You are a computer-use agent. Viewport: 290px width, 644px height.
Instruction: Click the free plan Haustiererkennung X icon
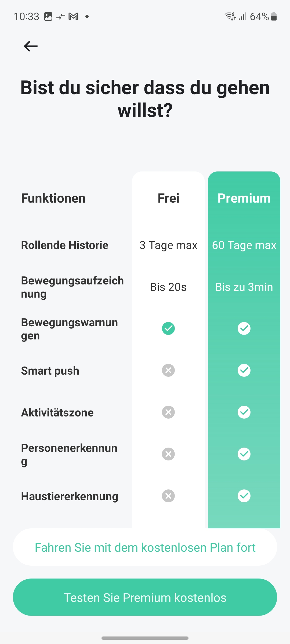pos(168,496)
